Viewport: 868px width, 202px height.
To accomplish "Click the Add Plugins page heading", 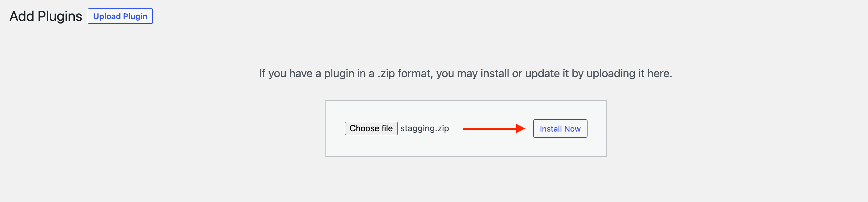I will click(45, 16).
